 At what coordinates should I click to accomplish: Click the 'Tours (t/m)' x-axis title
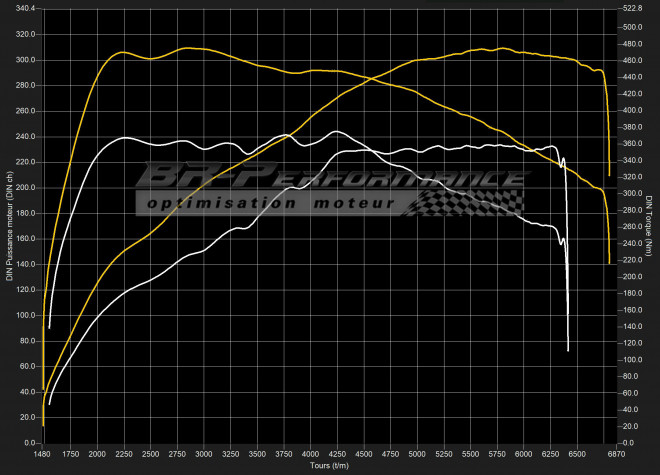coord(328,466)
